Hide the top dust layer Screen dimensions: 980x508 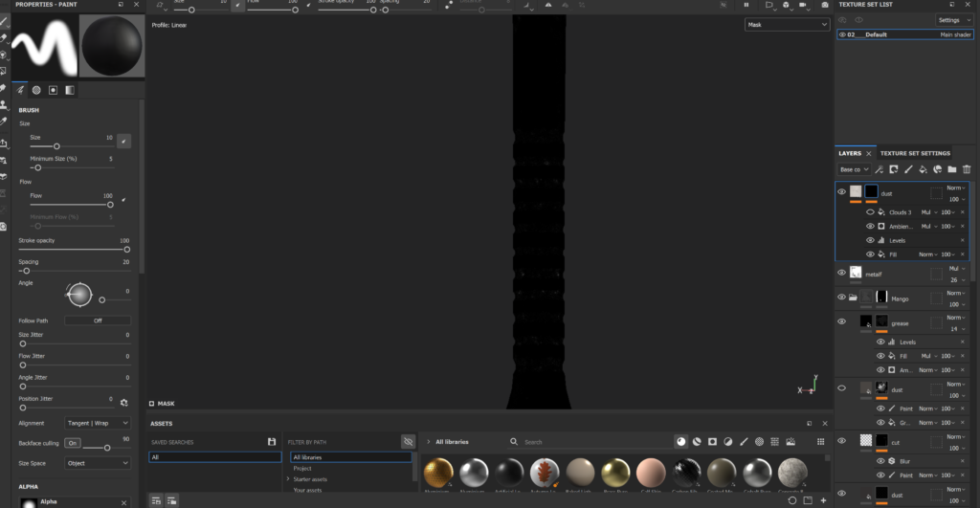pos(841,192)
